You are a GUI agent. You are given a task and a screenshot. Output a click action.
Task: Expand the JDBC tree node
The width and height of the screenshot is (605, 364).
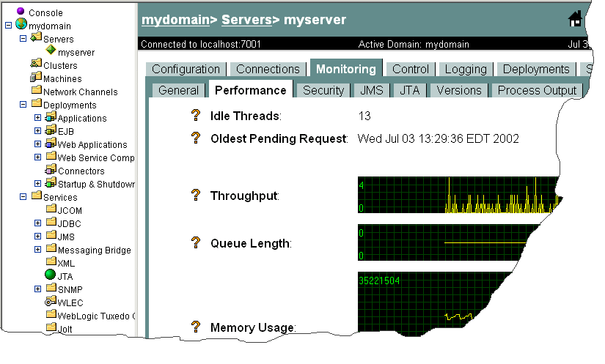(37, 223)
